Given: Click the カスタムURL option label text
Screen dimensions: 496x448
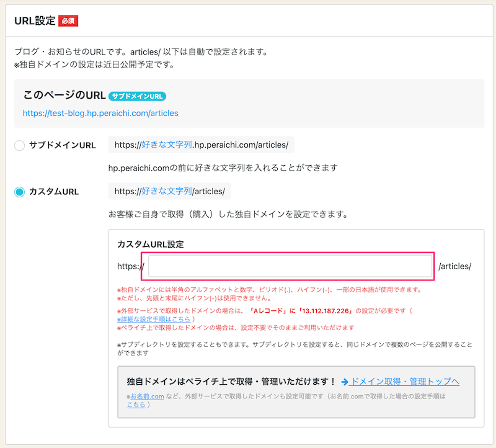Looking at the screenshot, I should [x=53, y=192].
